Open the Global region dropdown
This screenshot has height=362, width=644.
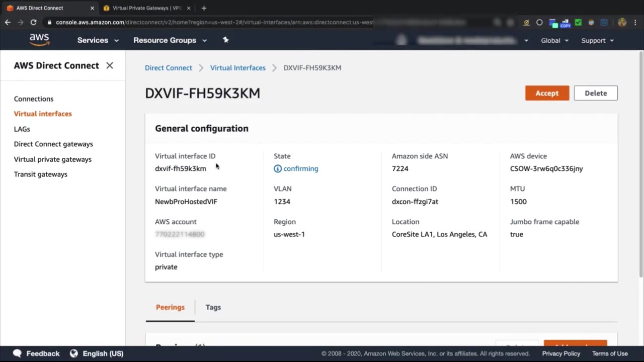[x=554, y=40]
